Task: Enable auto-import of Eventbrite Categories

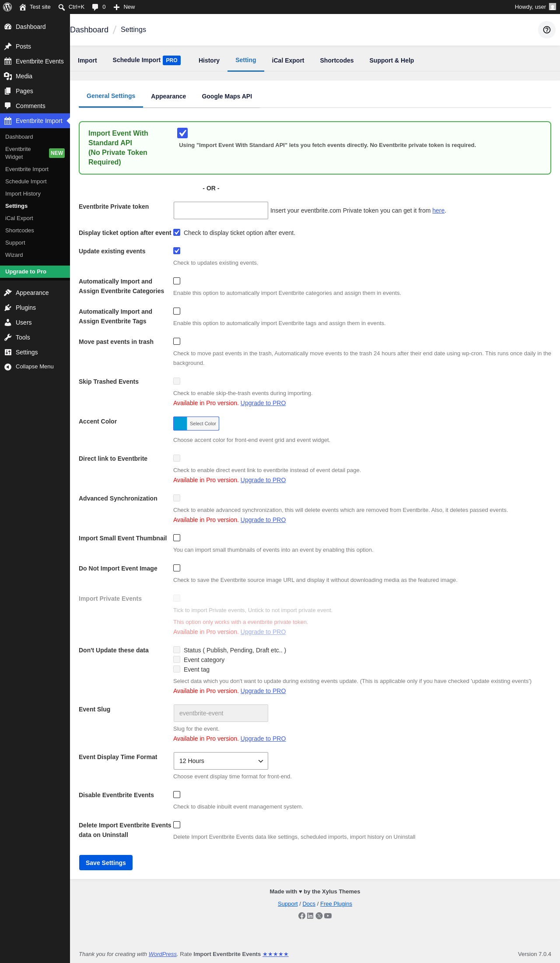Action: (177, 281)
